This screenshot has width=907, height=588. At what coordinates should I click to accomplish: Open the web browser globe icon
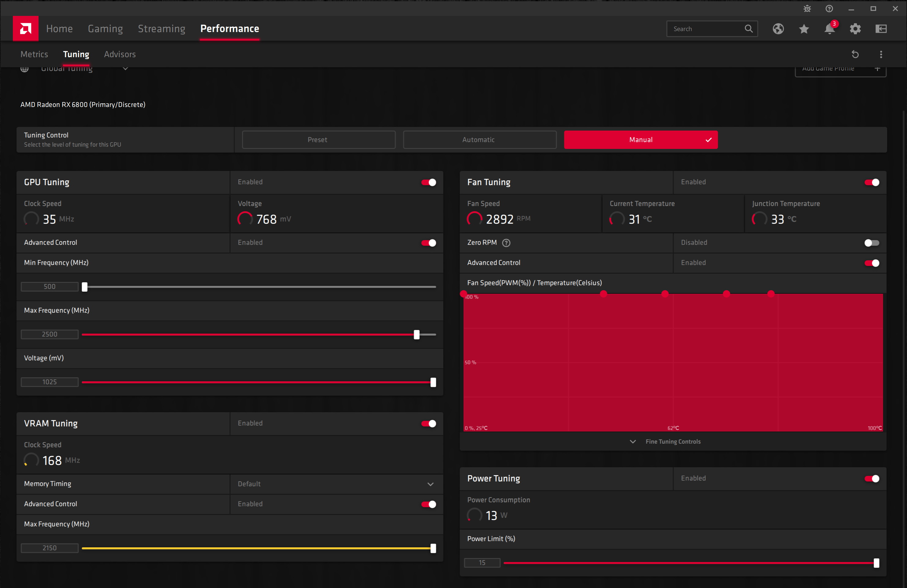(x=778, y=28)
